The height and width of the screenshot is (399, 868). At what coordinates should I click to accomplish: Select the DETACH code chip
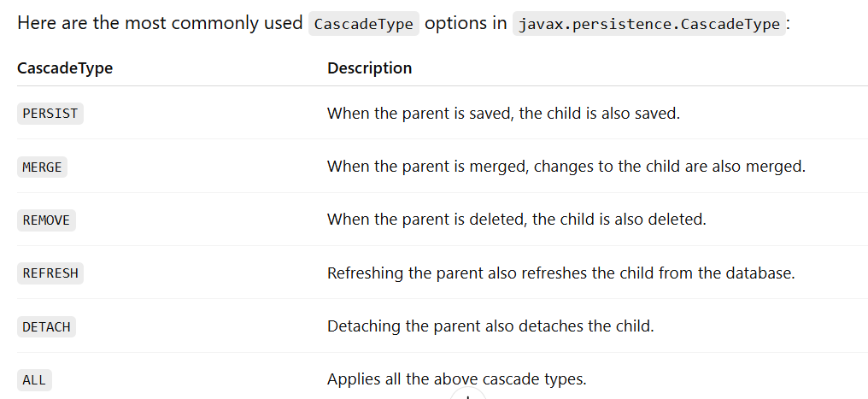point(46,326)
